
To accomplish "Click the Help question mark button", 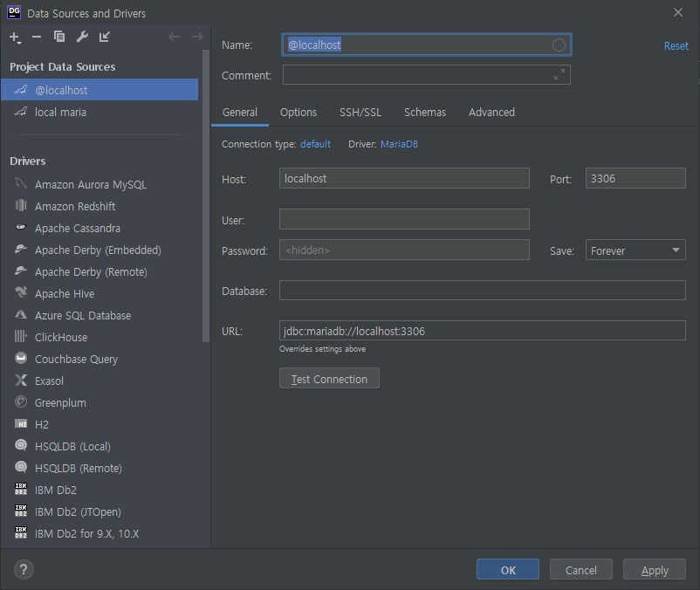I will click(x=24, y=569).
